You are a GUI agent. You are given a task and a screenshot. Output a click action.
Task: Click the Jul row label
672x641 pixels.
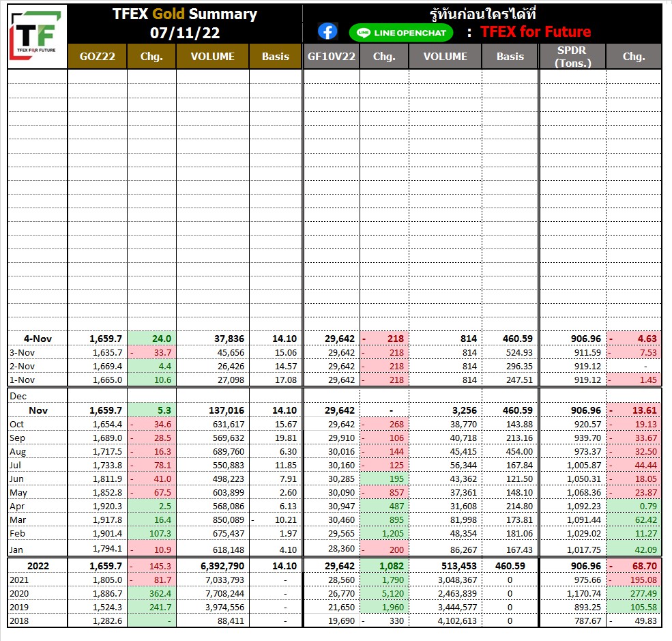[16, 466]
